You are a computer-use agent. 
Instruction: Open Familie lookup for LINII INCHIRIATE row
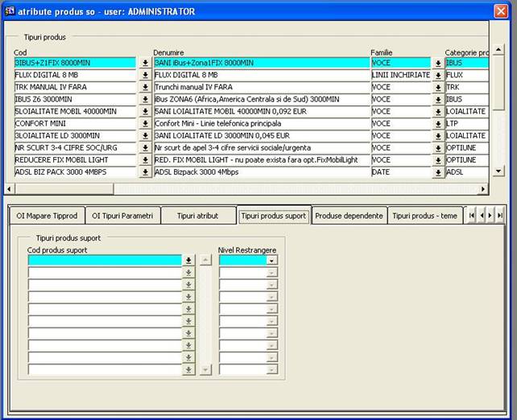438,75
